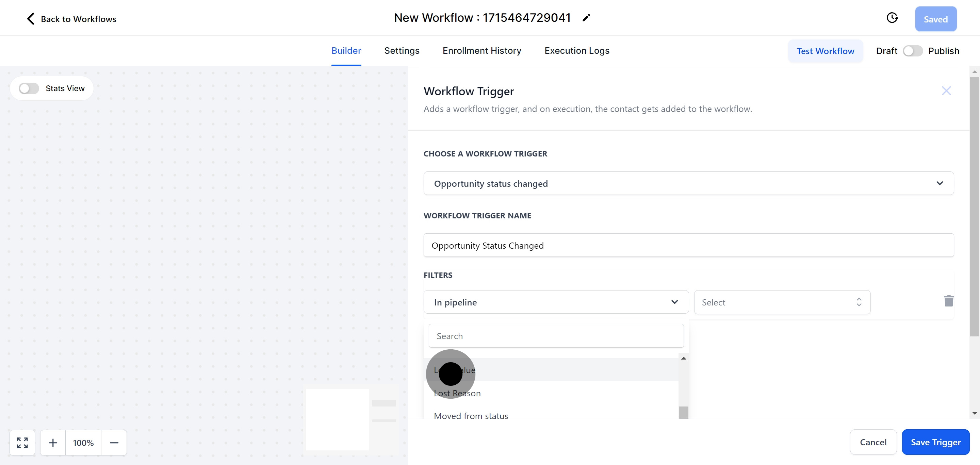The image size is (980, 465).
Task: Open the Enrollment History tab
Action: [481, 51]
